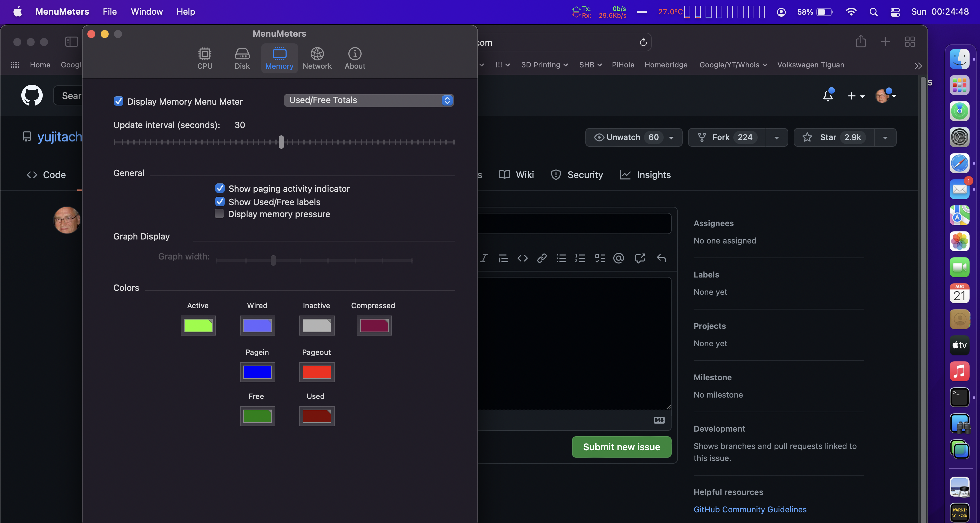Insert a hyperlink in the issue editor
The height and width of the screenshot is (523, 980).
[542, 258]
